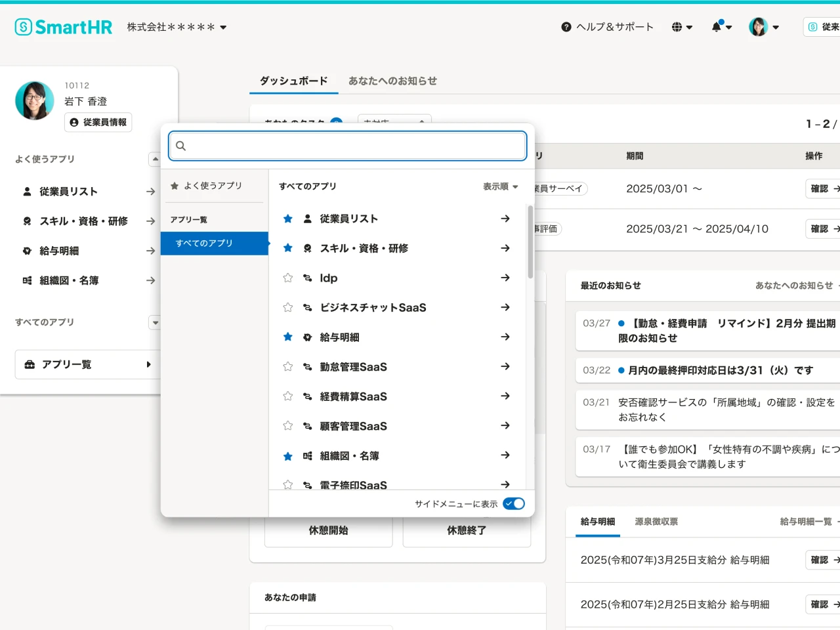Open ヘルプ＆サポート from the header
The image size is (840, 630).
[x=607, y=27]
